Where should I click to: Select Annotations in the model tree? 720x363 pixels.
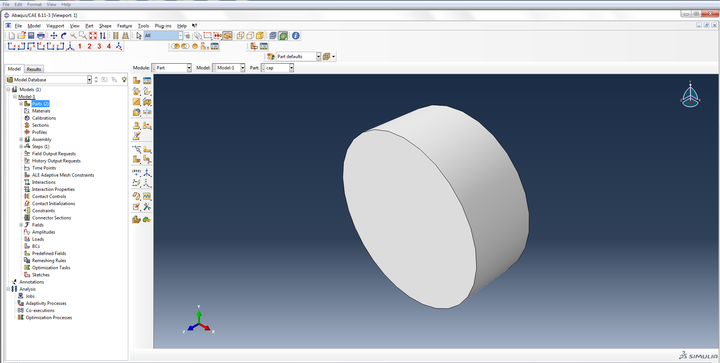31,282
